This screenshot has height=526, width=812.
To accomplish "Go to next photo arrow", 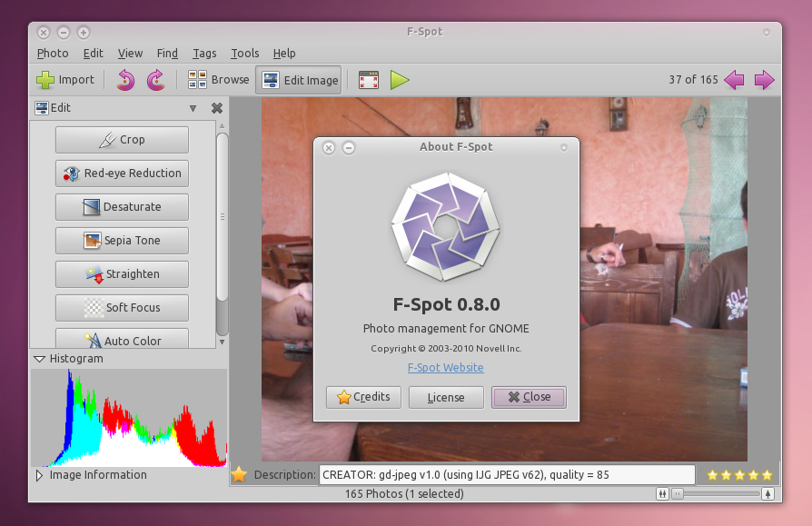I will click(765, 80).
